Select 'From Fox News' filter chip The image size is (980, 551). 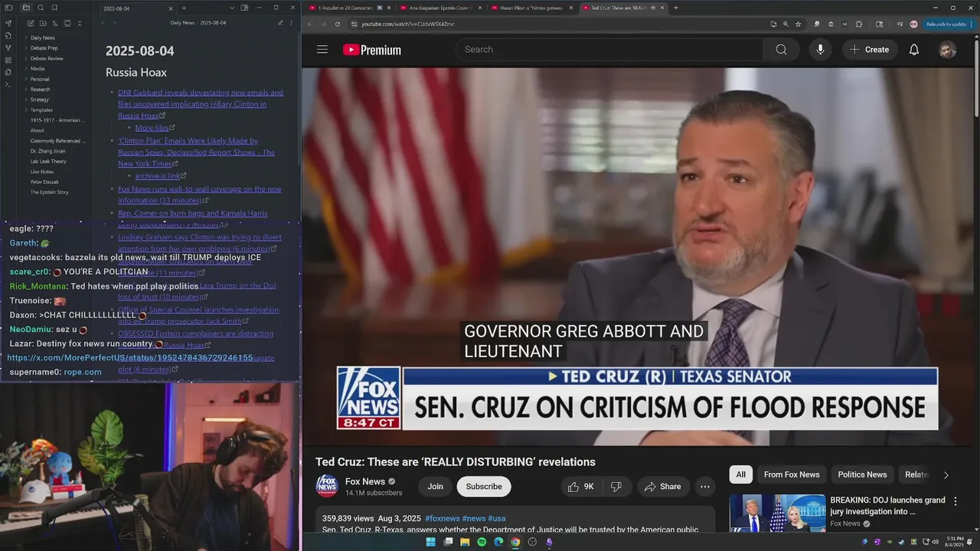792,474
